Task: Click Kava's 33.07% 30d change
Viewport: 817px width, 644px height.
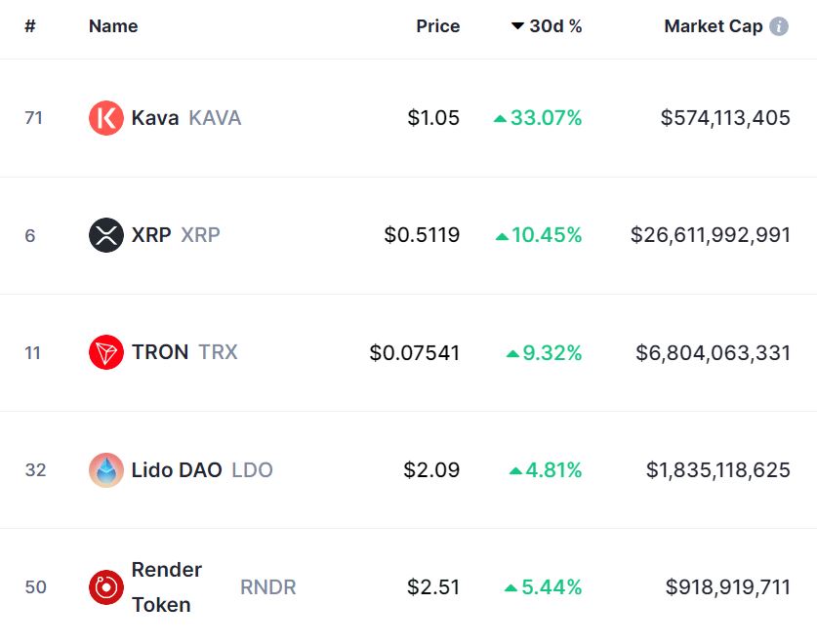Action: coord(545,118)
